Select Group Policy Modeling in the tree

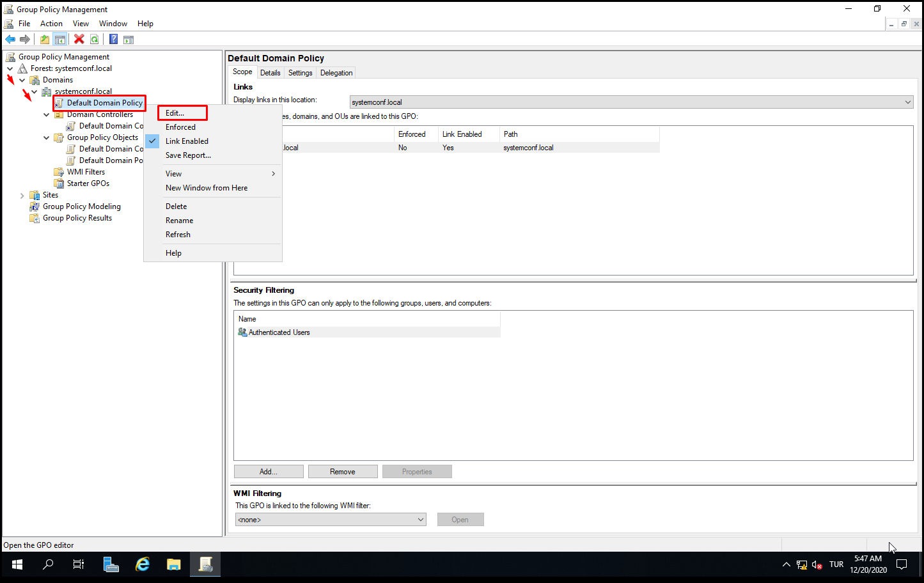coord(82,206)
